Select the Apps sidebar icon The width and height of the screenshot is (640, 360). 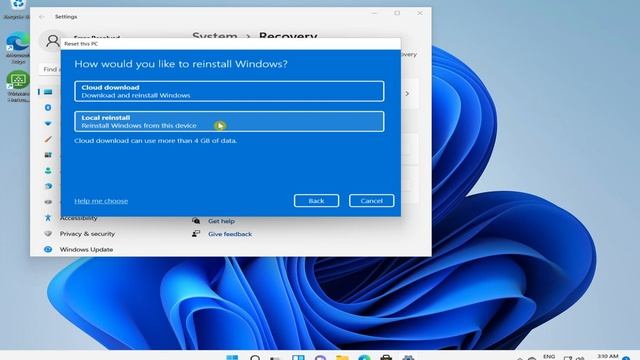click(x=48, y=155)
